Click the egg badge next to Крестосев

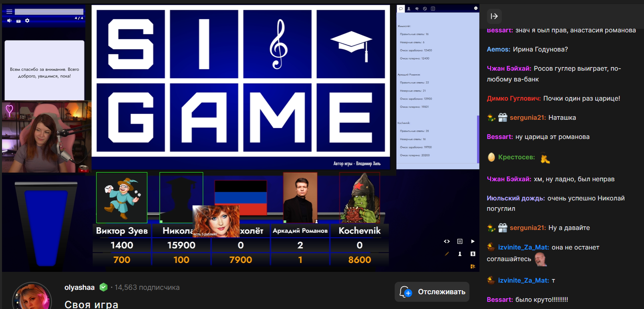click(491, 157)
